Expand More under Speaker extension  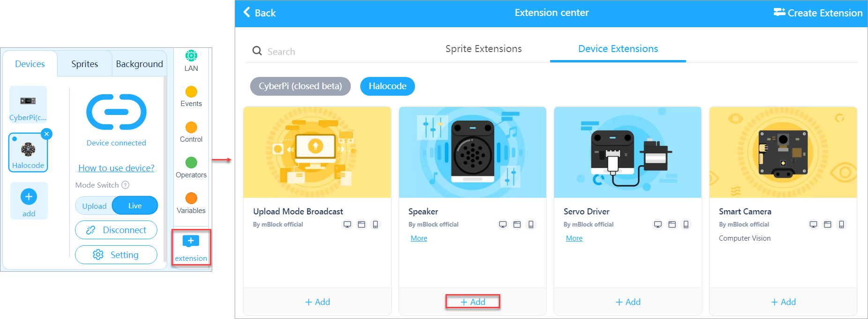click(419, 238)
